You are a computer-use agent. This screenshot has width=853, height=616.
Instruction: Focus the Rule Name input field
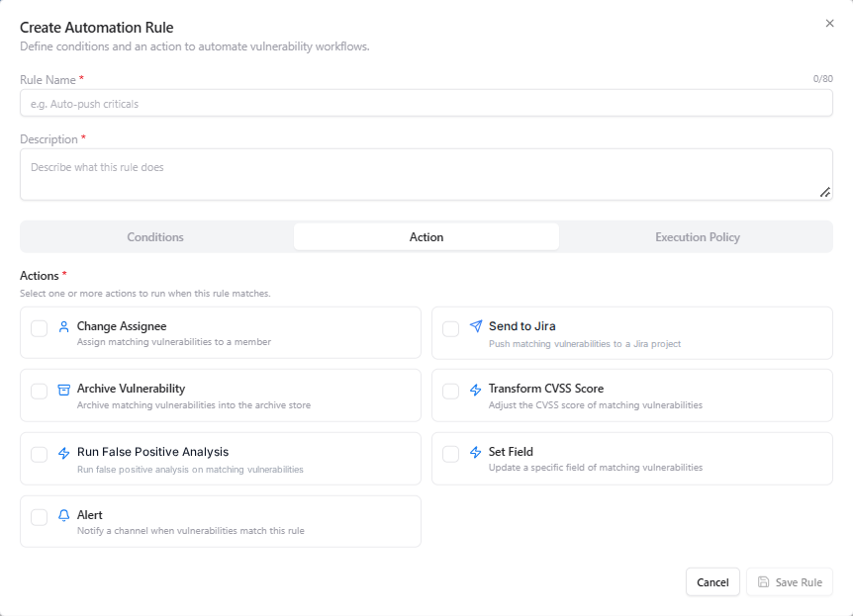click(426, 103)
